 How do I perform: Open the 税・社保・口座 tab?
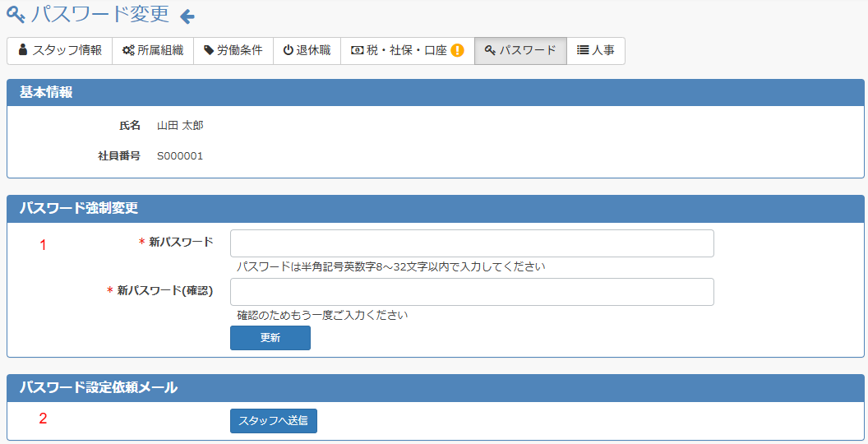[406, 50]
